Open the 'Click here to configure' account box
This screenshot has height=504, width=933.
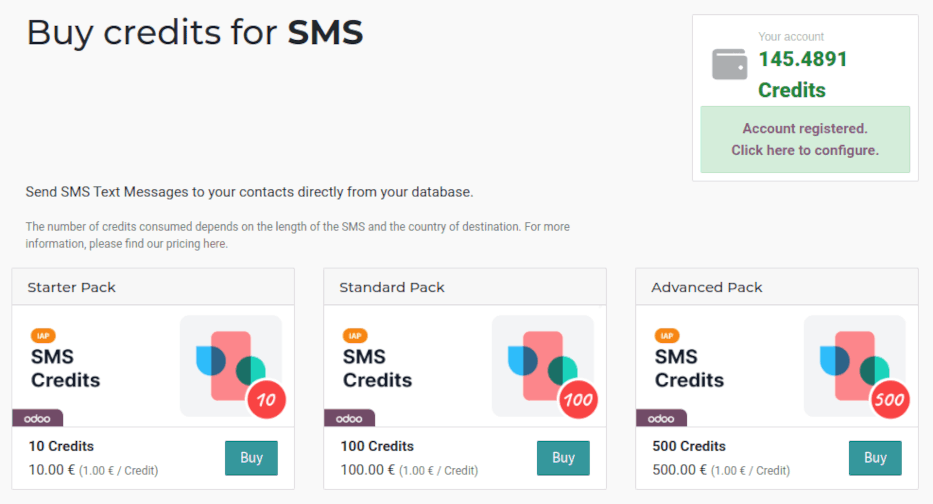pyautogui.click(x=805, y=140)
